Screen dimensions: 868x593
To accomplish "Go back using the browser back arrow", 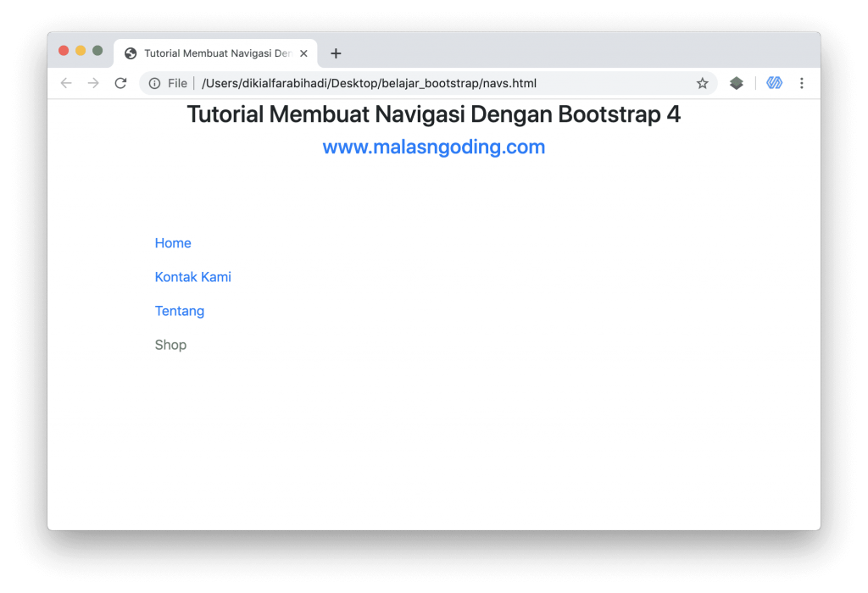I will (66, 83).
